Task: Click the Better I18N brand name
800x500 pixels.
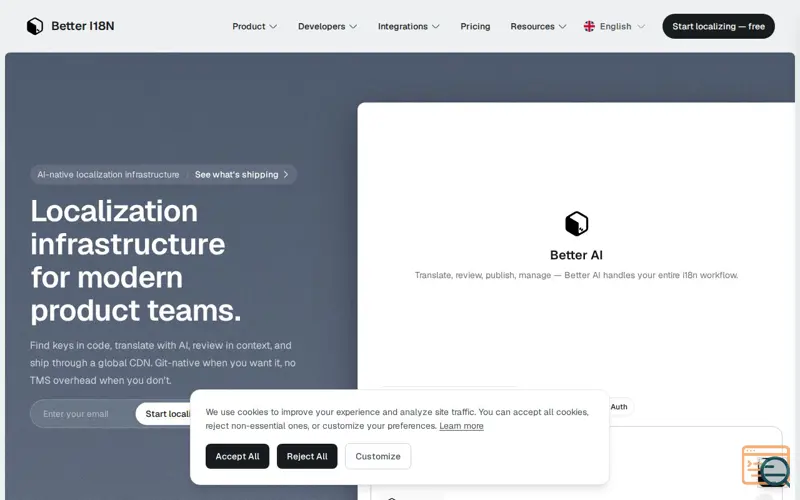Action: (x=83, y=26)
